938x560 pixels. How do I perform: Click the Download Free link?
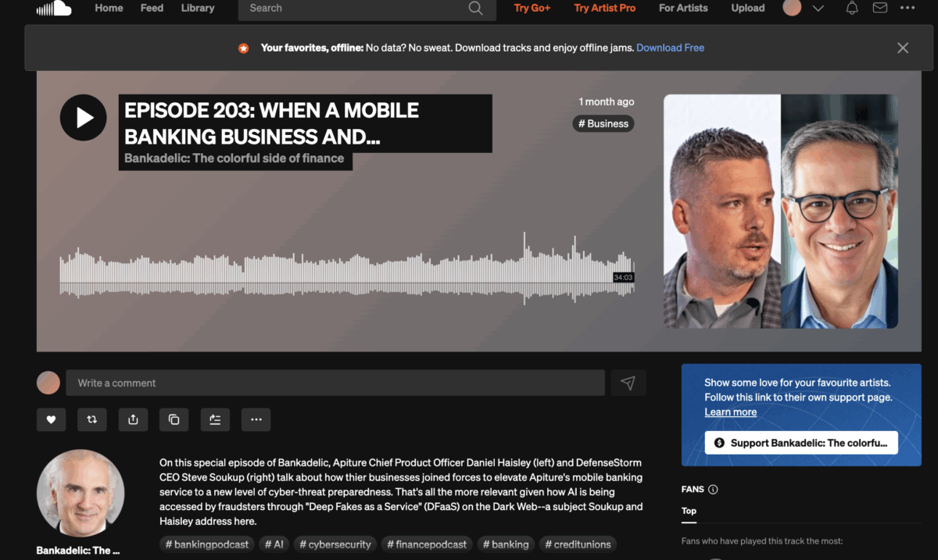point(670,48)
